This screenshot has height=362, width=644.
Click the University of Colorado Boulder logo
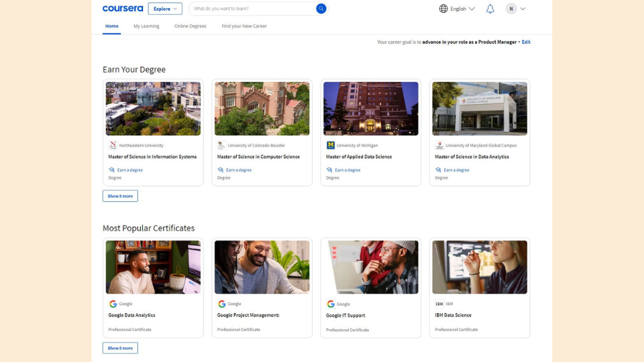pyautogui.click(x=221, y=145)
